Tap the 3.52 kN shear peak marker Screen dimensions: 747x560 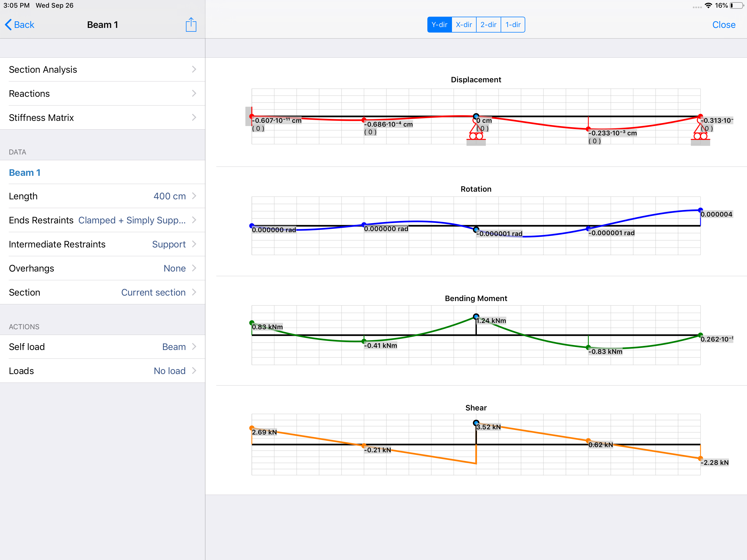(x=476, y=423)
